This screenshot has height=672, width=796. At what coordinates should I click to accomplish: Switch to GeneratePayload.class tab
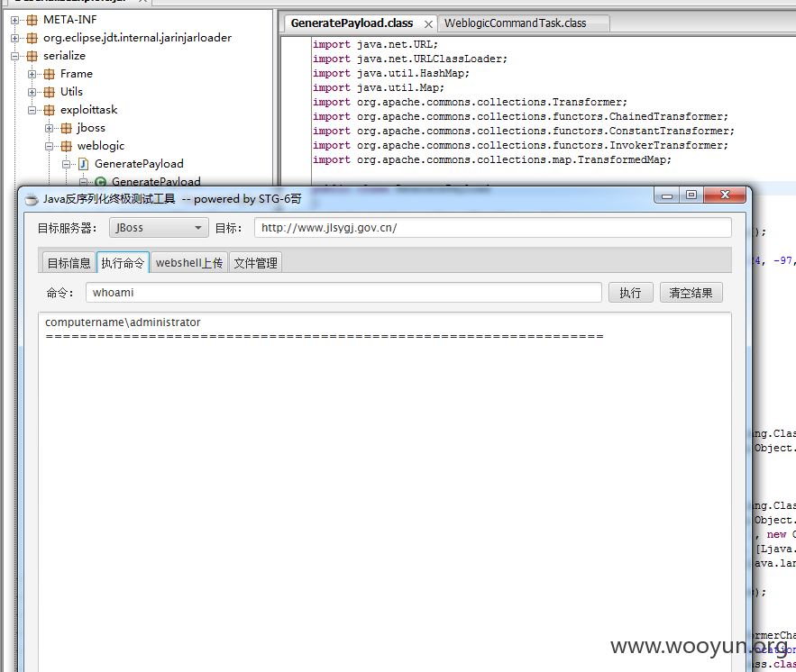pos(352,23)
